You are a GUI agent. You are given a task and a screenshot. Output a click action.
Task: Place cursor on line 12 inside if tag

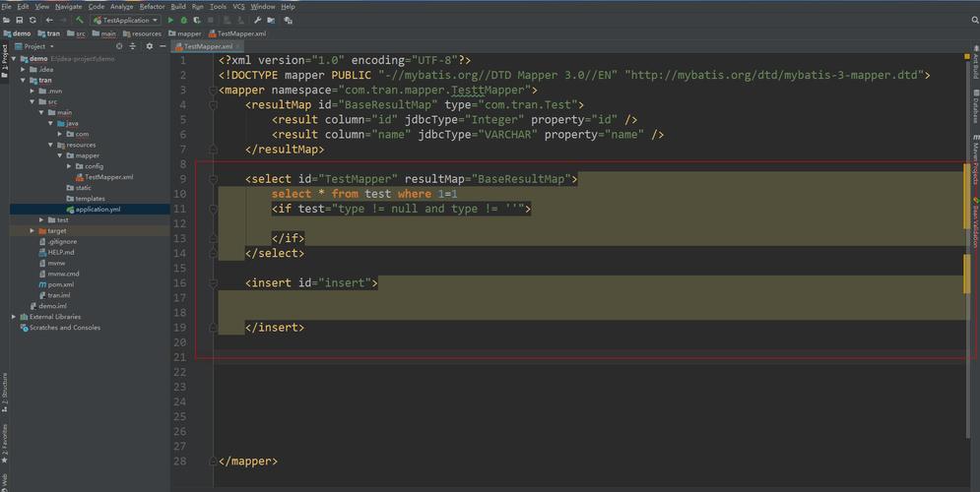[x=590, y=223]
